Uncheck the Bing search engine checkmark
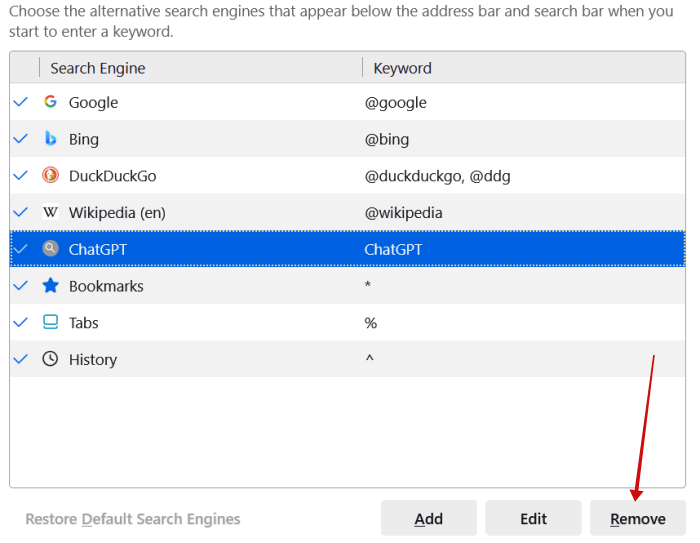 point(21,139)
